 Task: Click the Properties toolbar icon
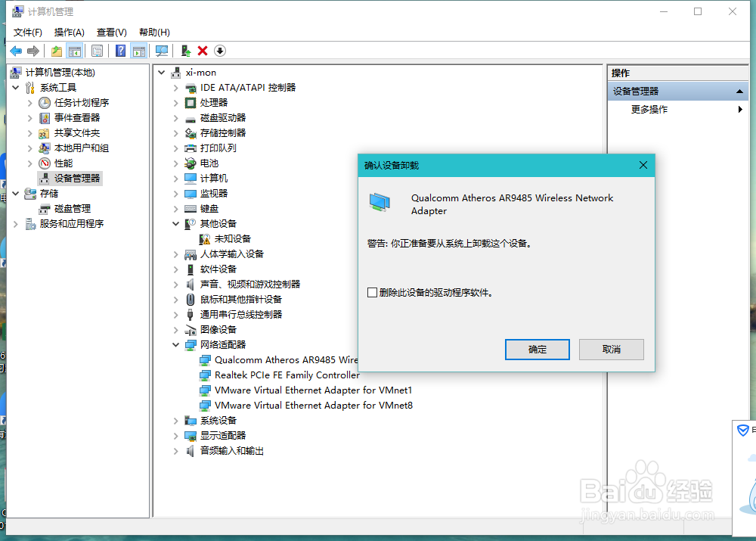pos(97,51)
